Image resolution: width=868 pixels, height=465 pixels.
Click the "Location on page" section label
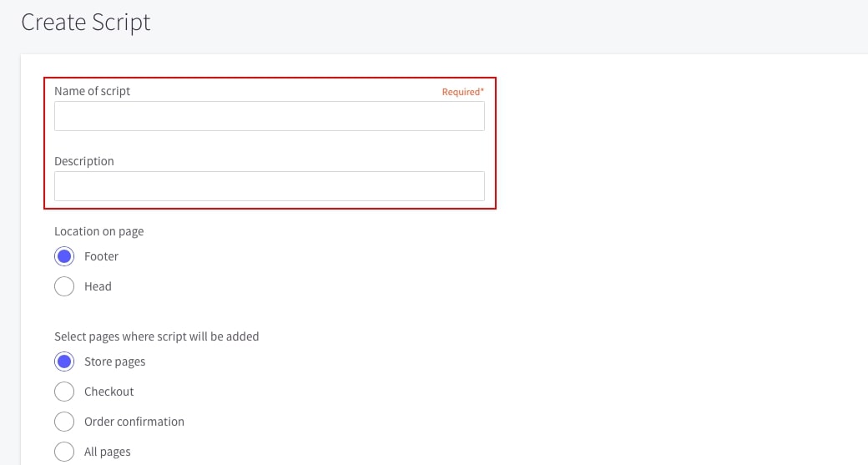point(98,231)
